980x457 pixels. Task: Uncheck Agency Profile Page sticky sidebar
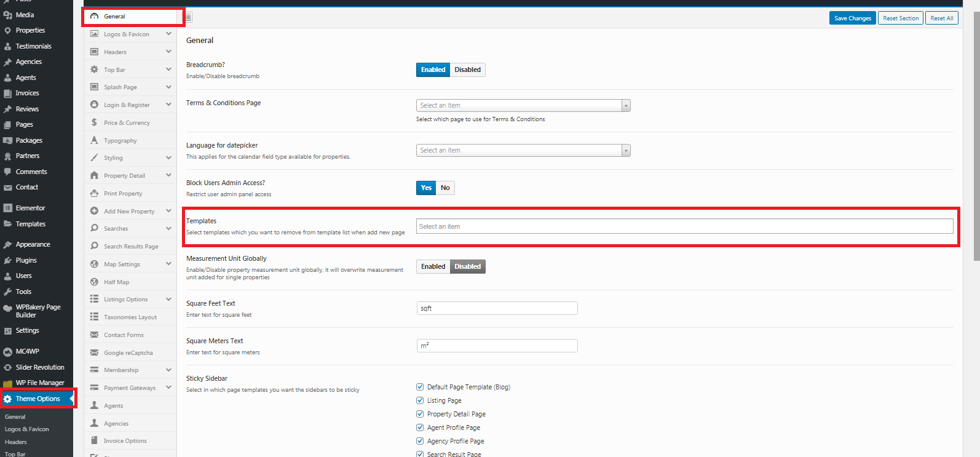click(x=420, y=441)
